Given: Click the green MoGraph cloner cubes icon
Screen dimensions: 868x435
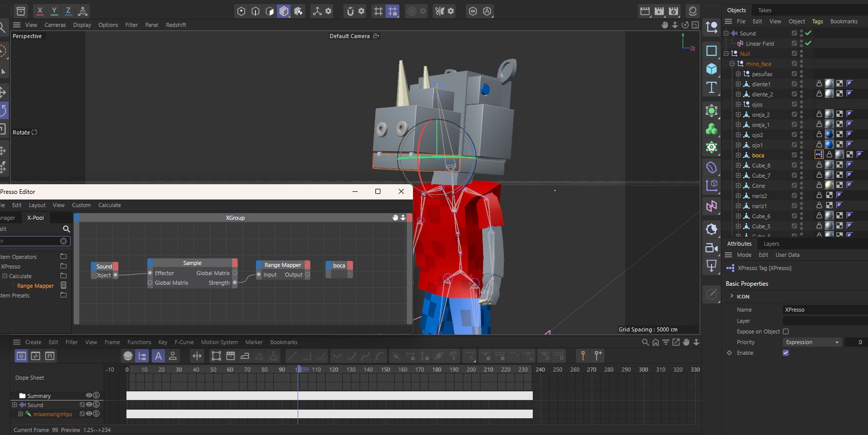Looking at the screenshot, I should pyautogui.click(x=712, y=129).
